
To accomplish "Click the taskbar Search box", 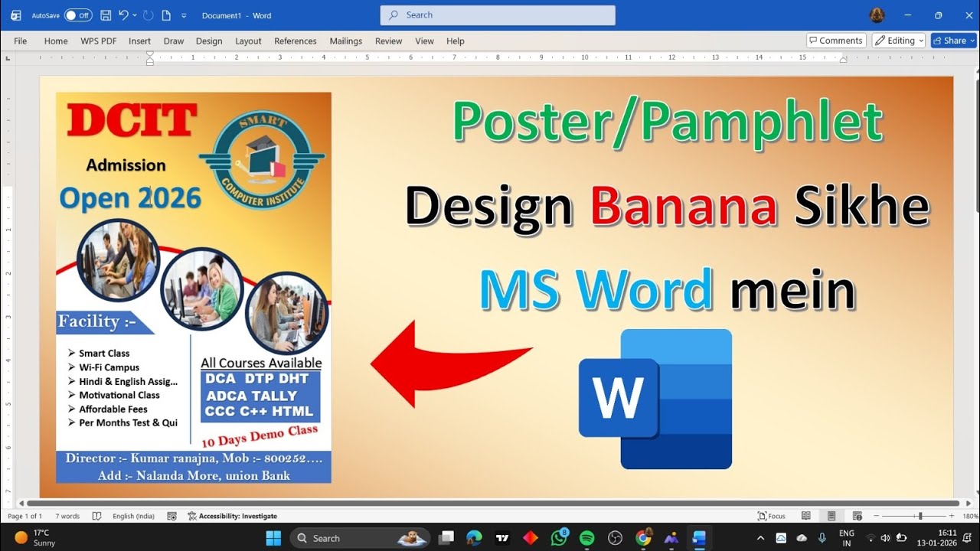I will [358, 538].
